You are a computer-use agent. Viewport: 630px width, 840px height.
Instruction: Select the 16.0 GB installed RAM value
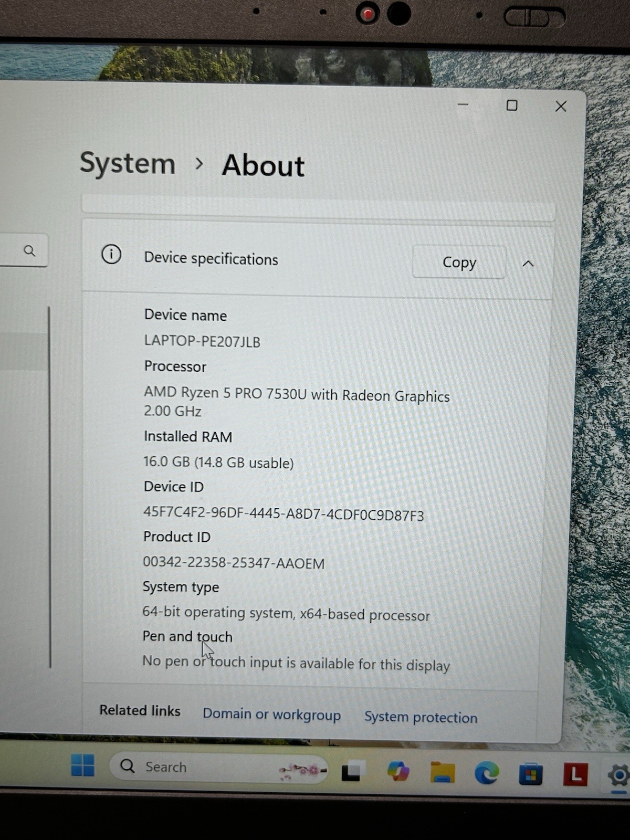[x=218, y=462]
